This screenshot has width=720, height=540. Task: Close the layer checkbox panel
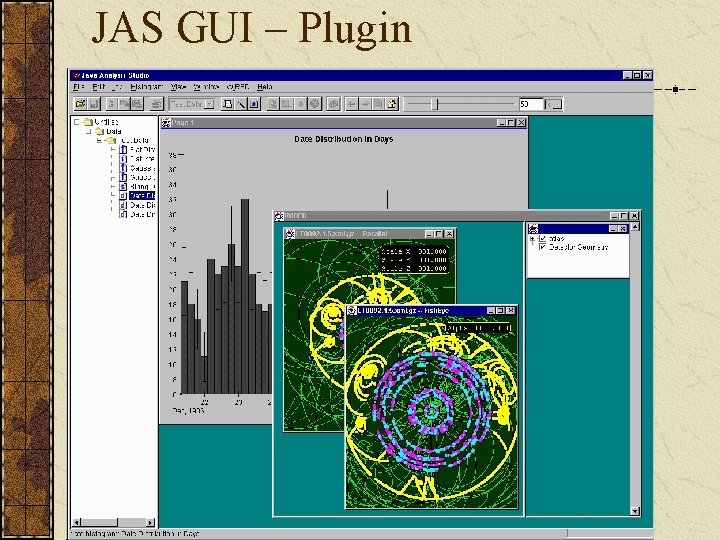tap(623, 228)
